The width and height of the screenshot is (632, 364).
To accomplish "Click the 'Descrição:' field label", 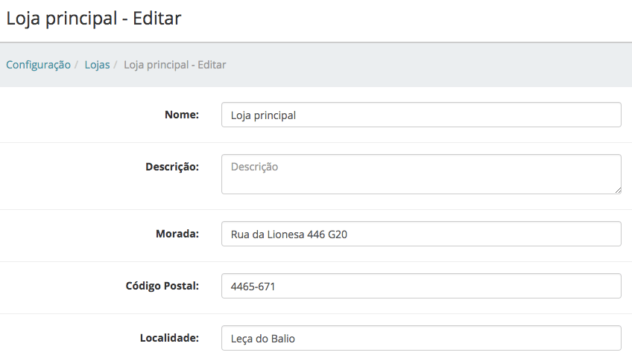I will tap(171, 167).
